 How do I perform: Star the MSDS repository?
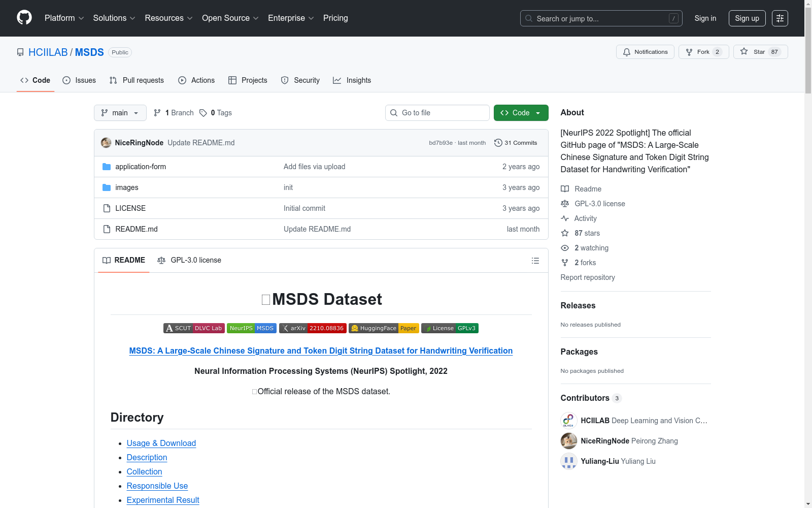tap(760, 52)
